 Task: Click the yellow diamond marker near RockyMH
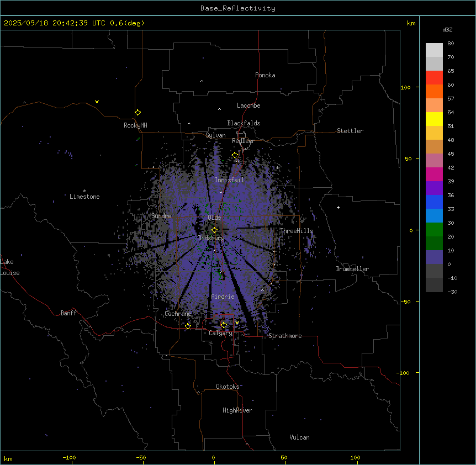[x=137, y=112]
